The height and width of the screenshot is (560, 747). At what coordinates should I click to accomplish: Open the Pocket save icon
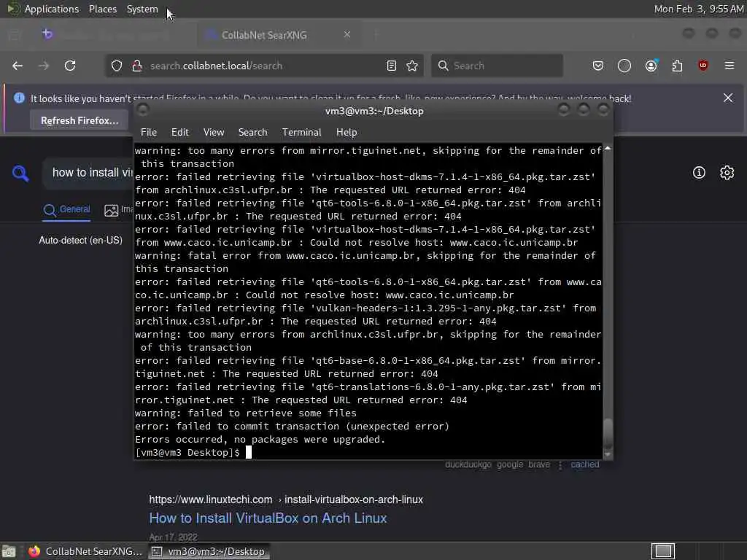point(598,66)
